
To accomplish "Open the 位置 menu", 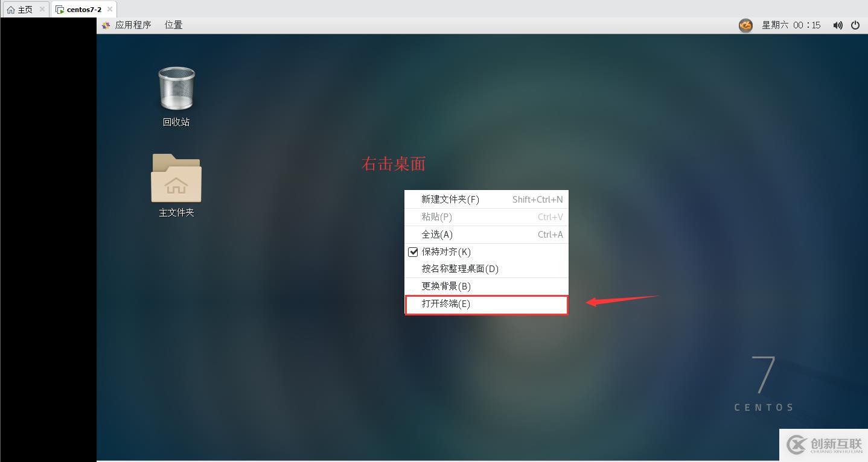I will [173, 25].
